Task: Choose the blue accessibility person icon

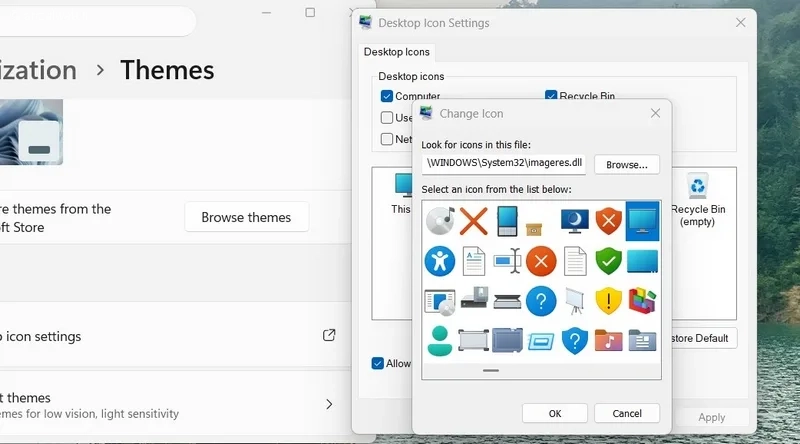Action: point(440,261)
